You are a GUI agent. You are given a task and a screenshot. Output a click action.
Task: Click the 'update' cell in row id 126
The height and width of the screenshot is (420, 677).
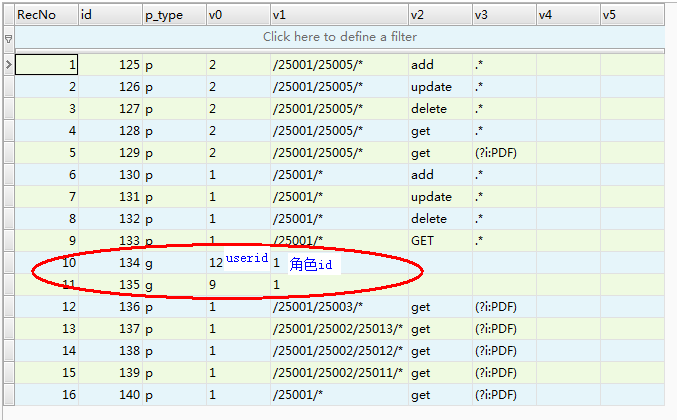(x=440, y=87)
